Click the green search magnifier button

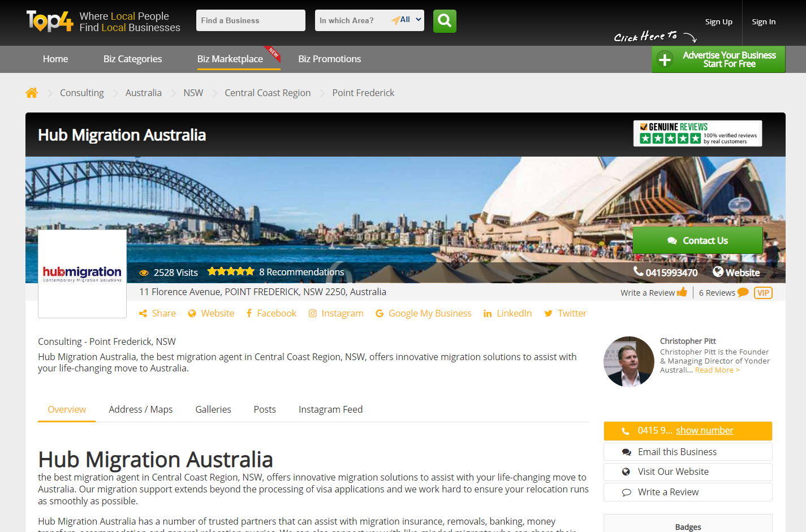445,21
